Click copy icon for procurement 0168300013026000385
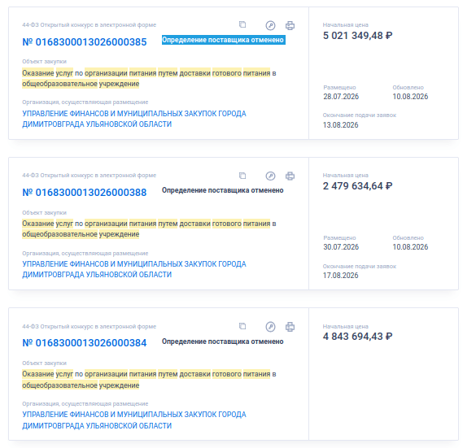 242,24
